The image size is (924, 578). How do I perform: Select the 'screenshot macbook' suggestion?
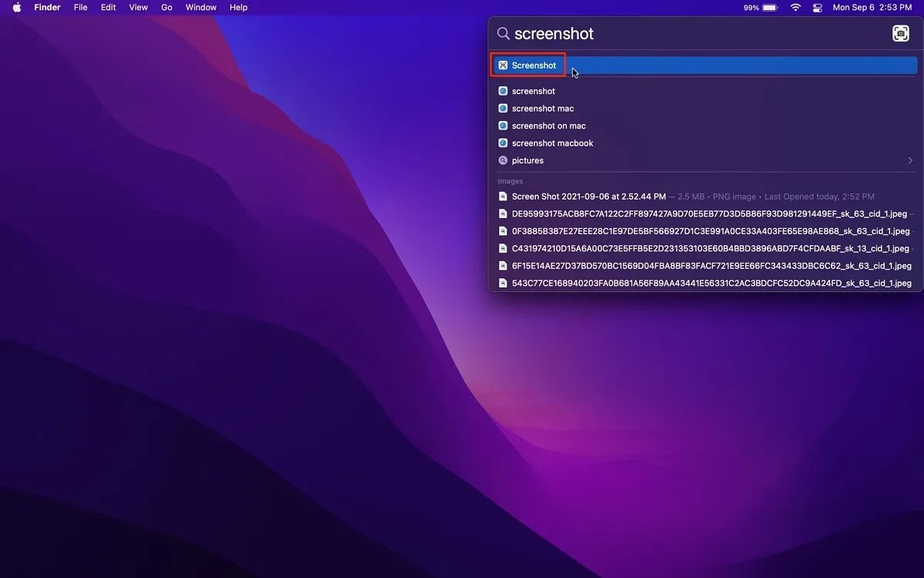point(552,143)
